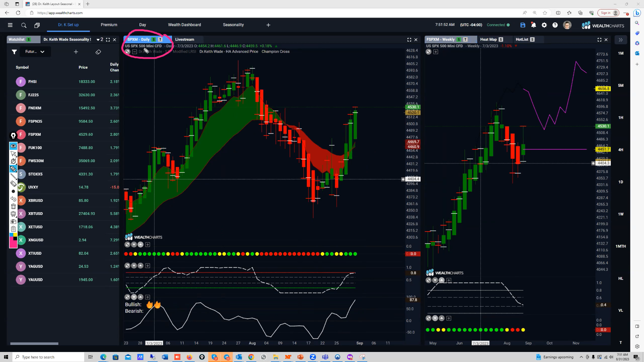Screen dimensions: 644x362
Task: Select the 1M timeframe button
Action: pos(621,53)
